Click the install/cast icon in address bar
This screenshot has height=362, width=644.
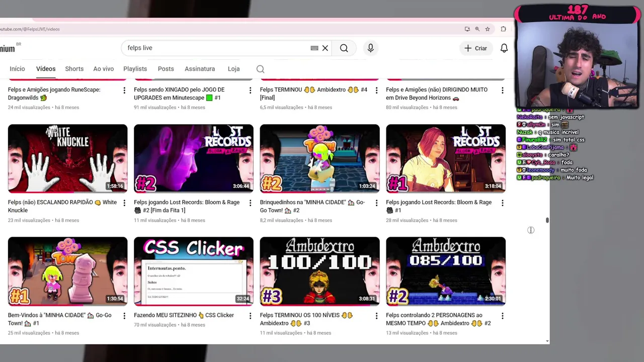(x=467, y=29)
